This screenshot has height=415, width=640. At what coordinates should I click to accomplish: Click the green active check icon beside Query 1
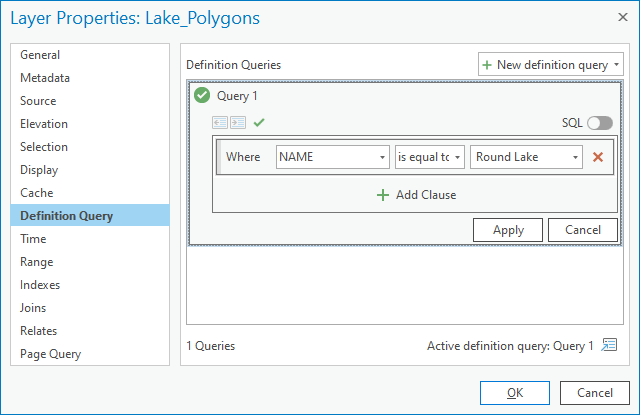coord(202,95)
